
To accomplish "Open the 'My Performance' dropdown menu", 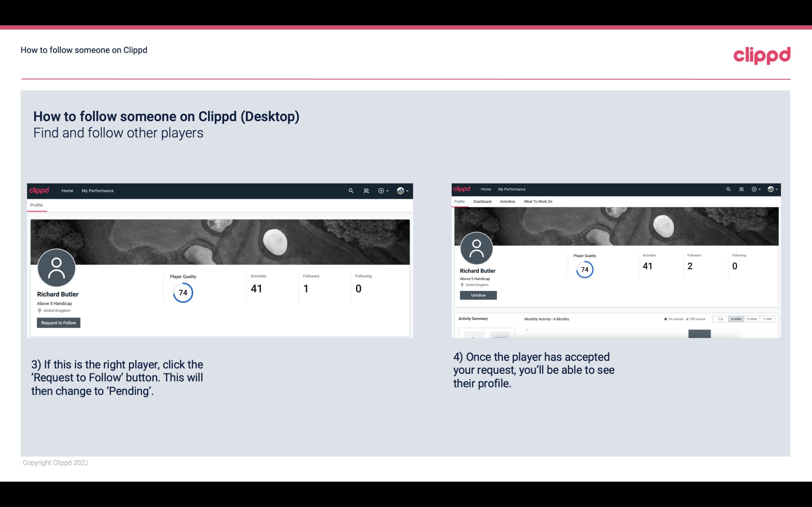I will [98, 190].
